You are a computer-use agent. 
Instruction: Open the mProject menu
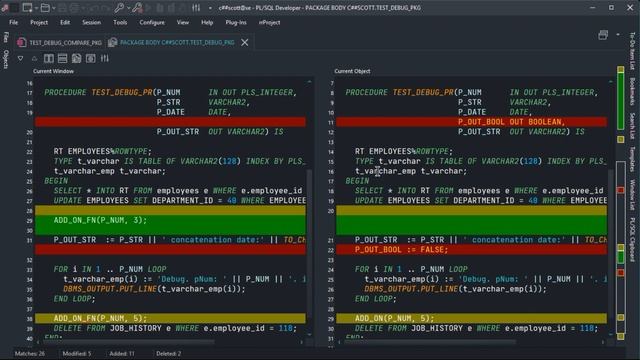tap(269, 22)
